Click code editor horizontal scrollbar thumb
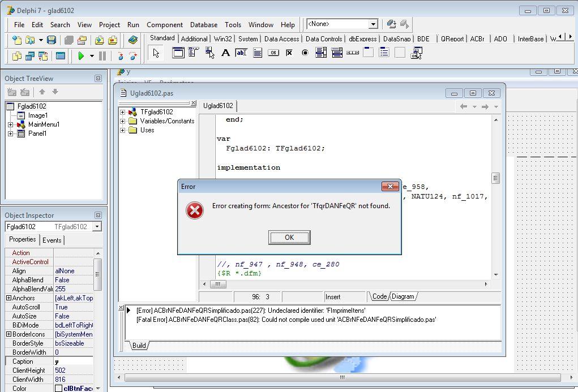Image resolution: width=578 pixels, height=392 pixels. click(218, 284)
